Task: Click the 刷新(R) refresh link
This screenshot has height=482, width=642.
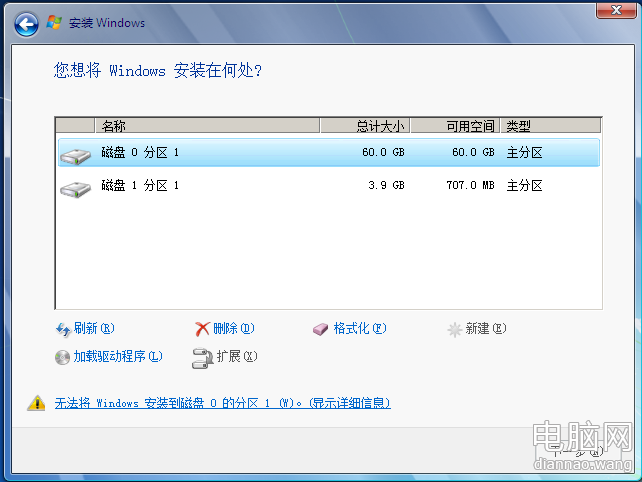Action: 94,328
